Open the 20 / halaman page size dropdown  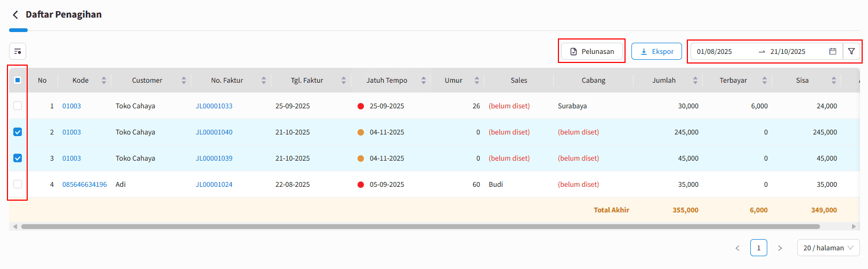click(828, 248)
